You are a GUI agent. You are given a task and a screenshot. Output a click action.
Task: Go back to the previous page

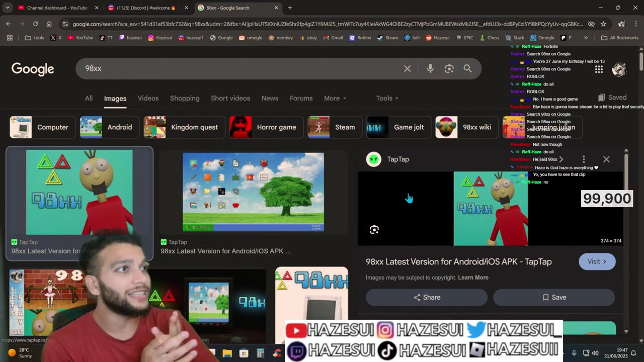coord(9,24)
